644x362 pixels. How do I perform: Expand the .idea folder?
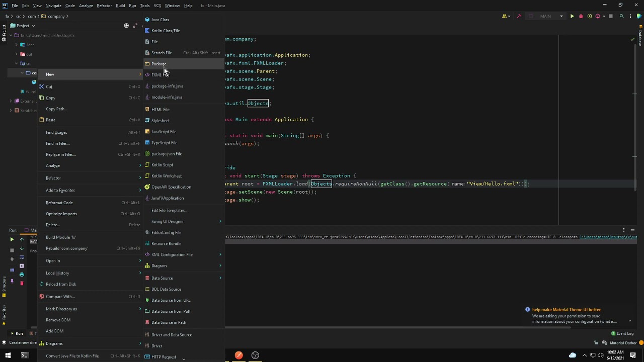[17, 45]
